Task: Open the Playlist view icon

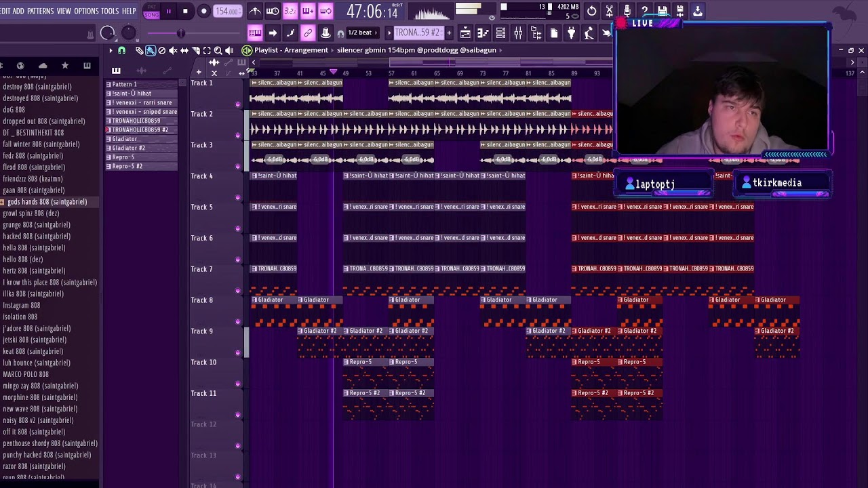Action: (x=465, y=33)
